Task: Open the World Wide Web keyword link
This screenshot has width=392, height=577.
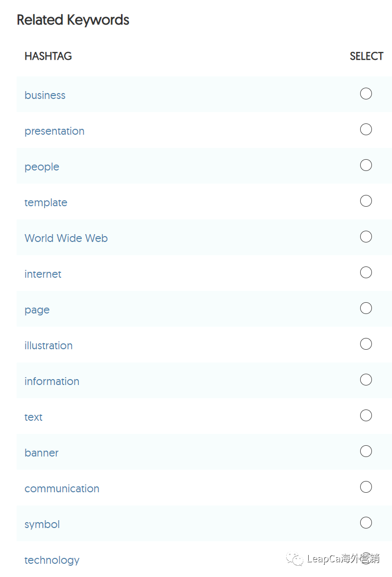Action: [66, 238]
